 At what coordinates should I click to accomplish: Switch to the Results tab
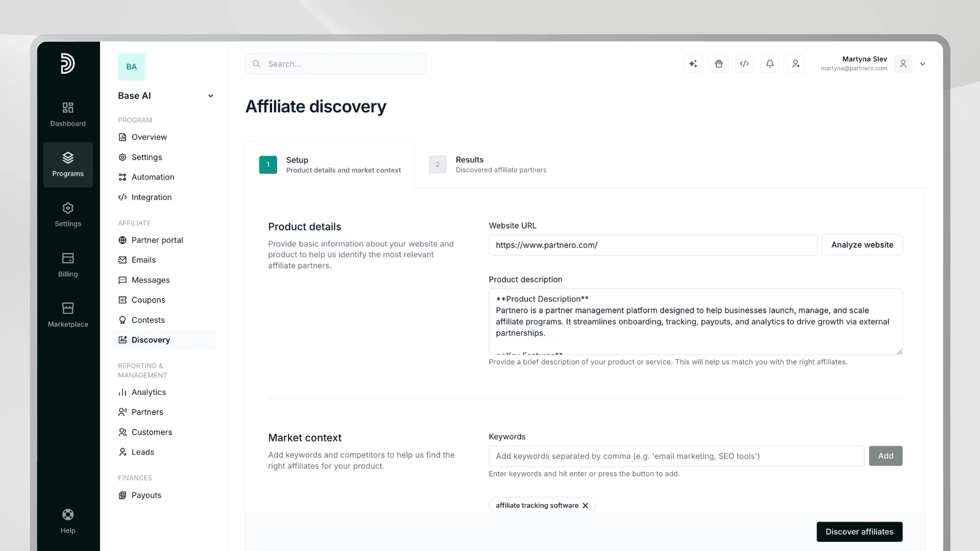[x=487, y=164]
